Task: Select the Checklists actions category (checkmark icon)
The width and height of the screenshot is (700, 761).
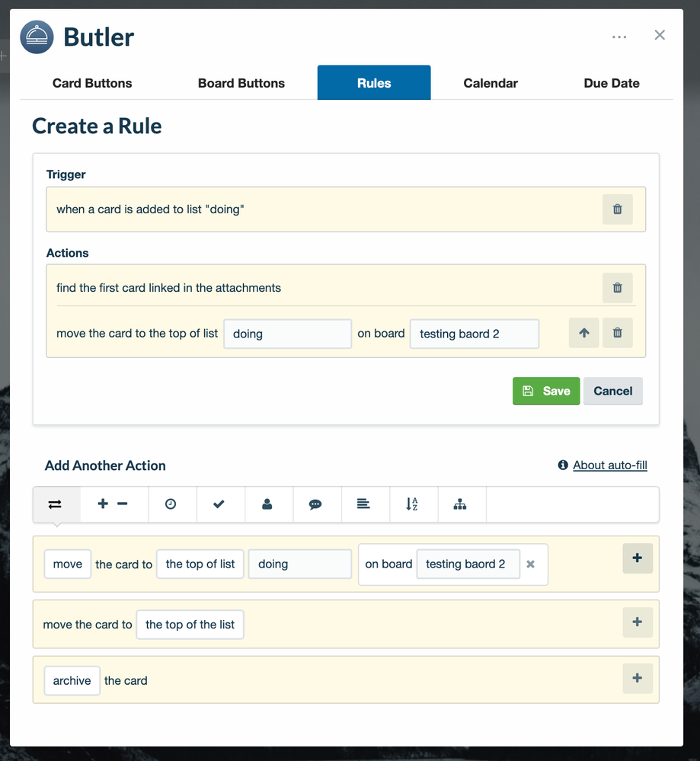Action: (220, 504)
